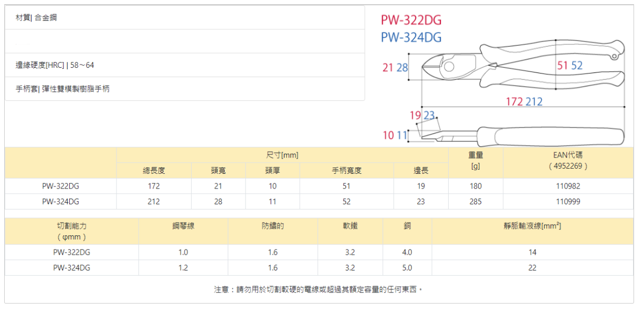Click the '19 23' blade label in diagram
This screenshot has width=644, height=313.
(423, 116)
